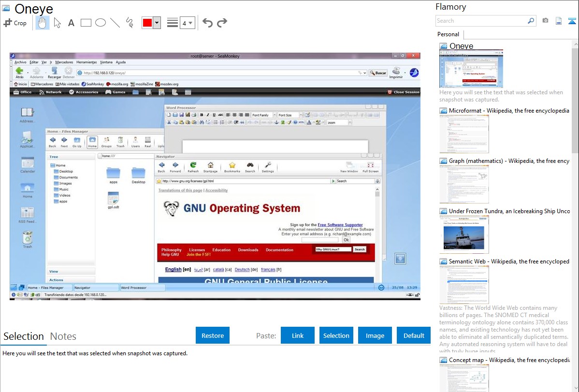
Task: Click the Navigator Startpage home icon
Action: point(210,167)
